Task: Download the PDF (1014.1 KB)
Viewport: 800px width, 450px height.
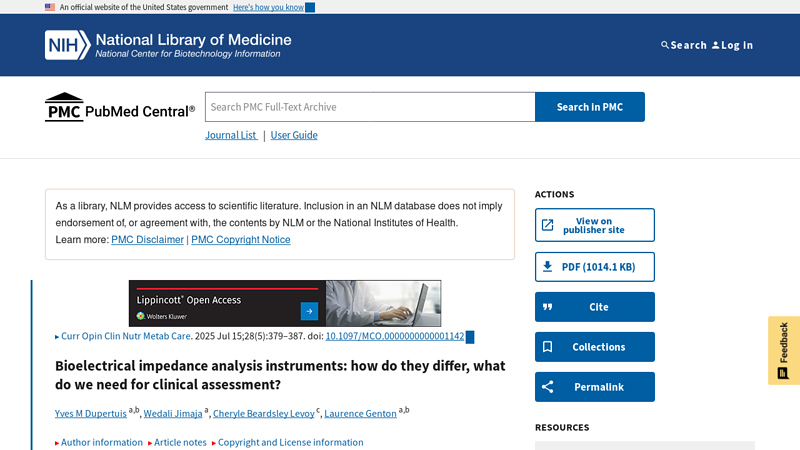Action: tap(595, 267)
